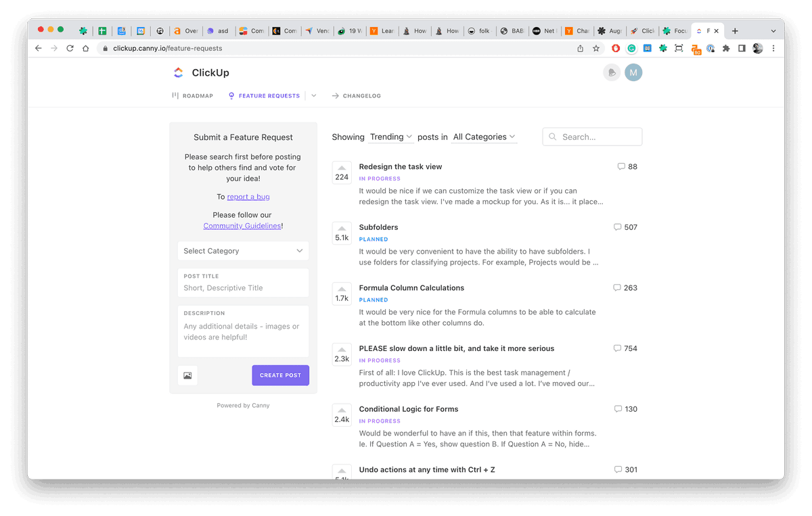The width and height of the screenshot is (812, 516).
Task: Open the 'M' user avatar menu
Action: point(633,72)
